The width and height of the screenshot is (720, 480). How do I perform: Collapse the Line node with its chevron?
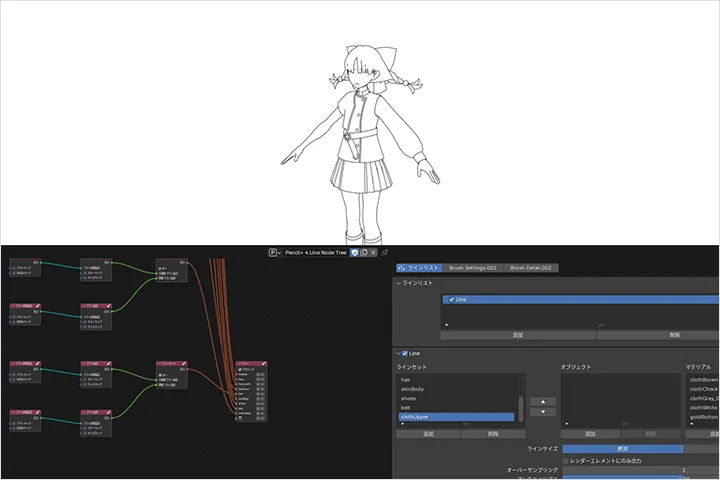[239, 364]
